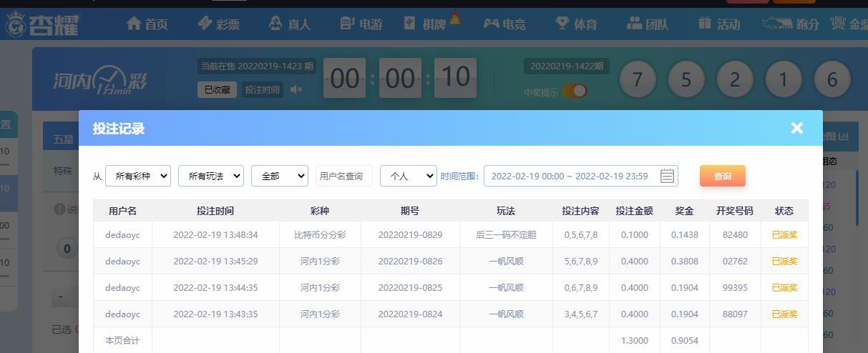This screenshot has width=868, height=353.
Task: Toggle the 中奖提示 switch
Action: coord(575,91)
